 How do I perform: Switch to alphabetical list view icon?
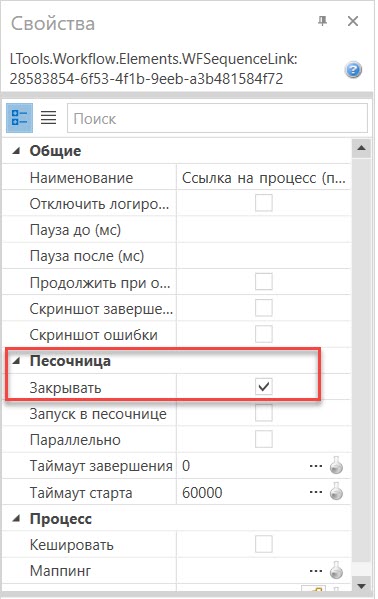click(x=49, y=118)
